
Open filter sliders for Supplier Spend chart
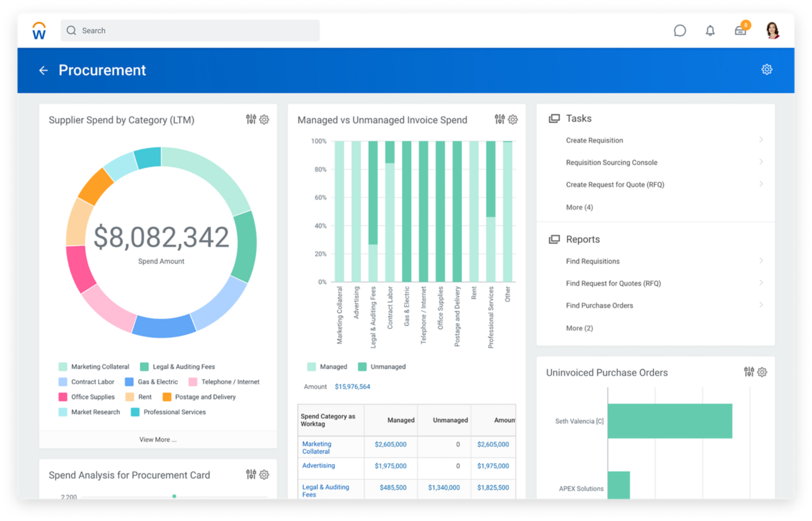click(251, 119)
